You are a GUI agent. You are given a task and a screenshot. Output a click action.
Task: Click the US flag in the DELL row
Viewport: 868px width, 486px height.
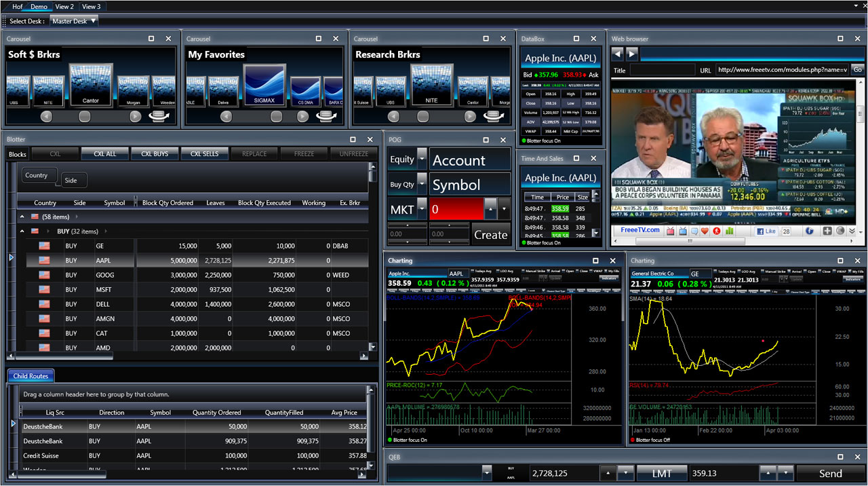tap(45, 304)
